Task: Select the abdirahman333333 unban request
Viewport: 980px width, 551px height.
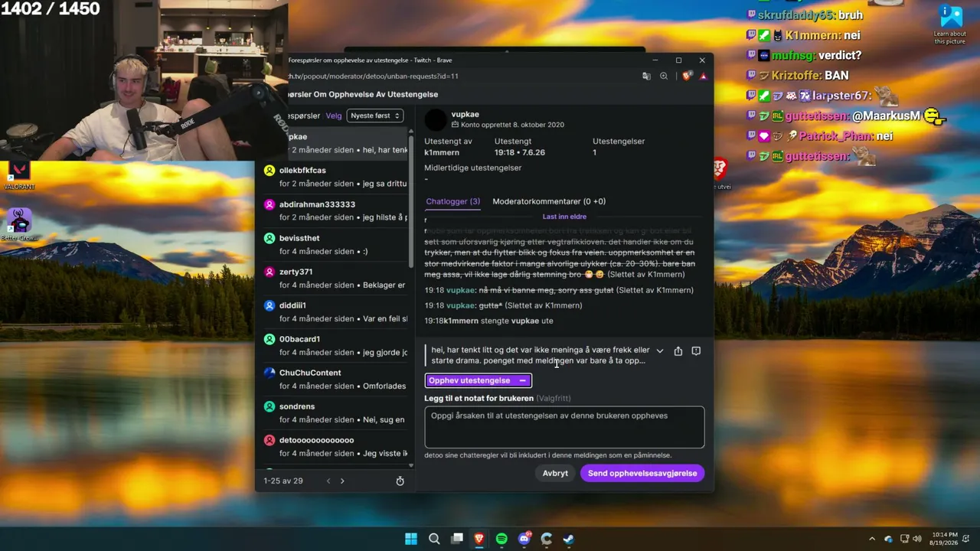Action: (336, 210)
